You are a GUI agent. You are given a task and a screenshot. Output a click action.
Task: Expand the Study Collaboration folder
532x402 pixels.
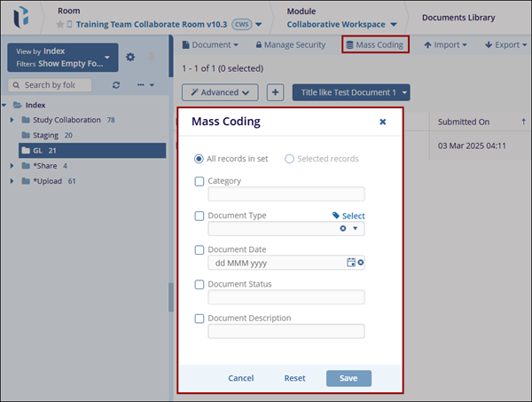12,120
